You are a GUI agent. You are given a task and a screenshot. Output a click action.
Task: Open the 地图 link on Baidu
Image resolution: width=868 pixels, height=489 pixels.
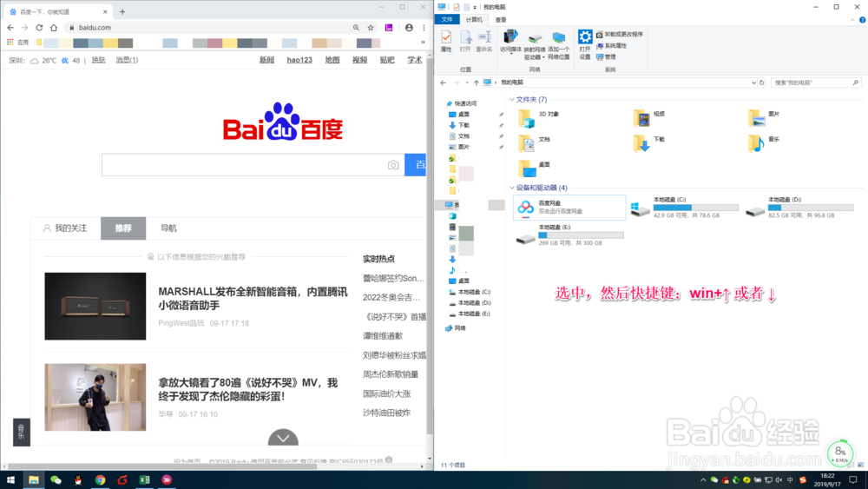pos(332,60)
